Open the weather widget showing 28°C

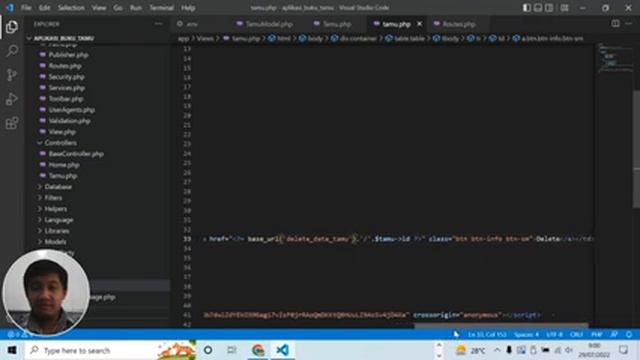(470, 350)
